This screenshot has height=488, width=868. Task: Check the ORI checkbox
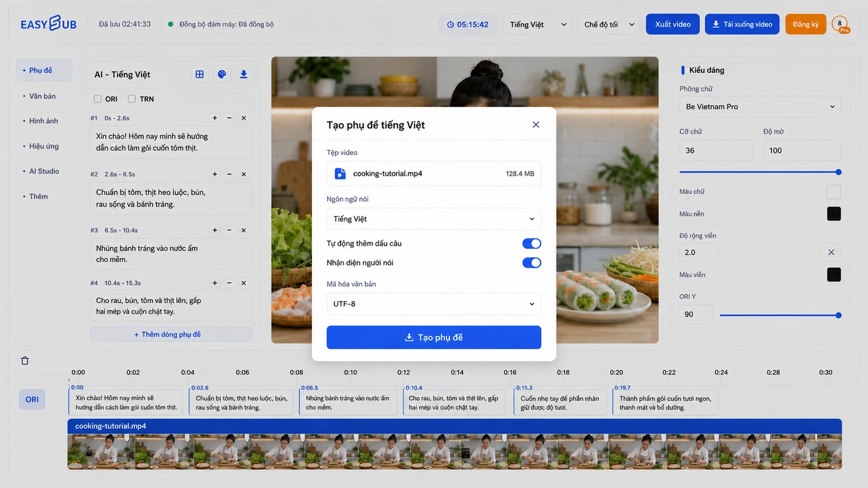point(98,99)
